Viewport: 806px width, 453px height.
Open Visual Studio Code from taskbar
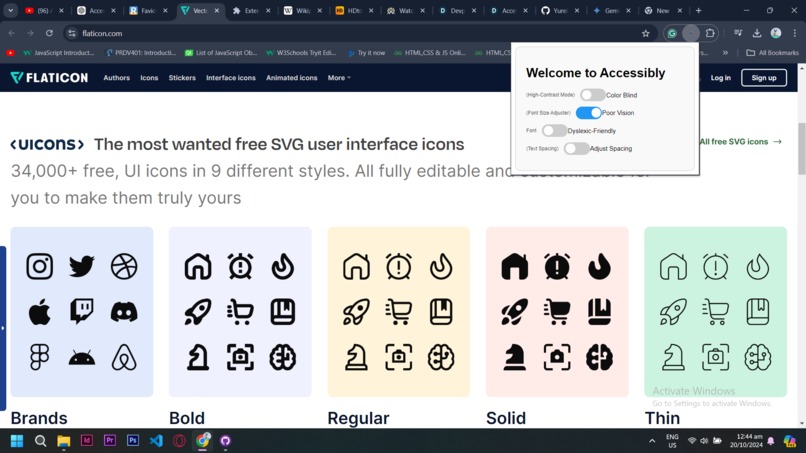coord(156,441)
